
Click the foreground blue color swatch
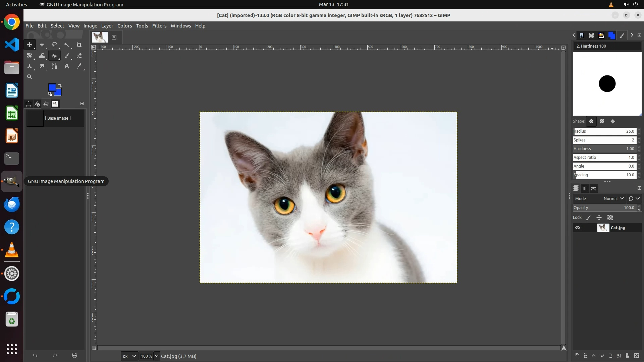(52, 87)
